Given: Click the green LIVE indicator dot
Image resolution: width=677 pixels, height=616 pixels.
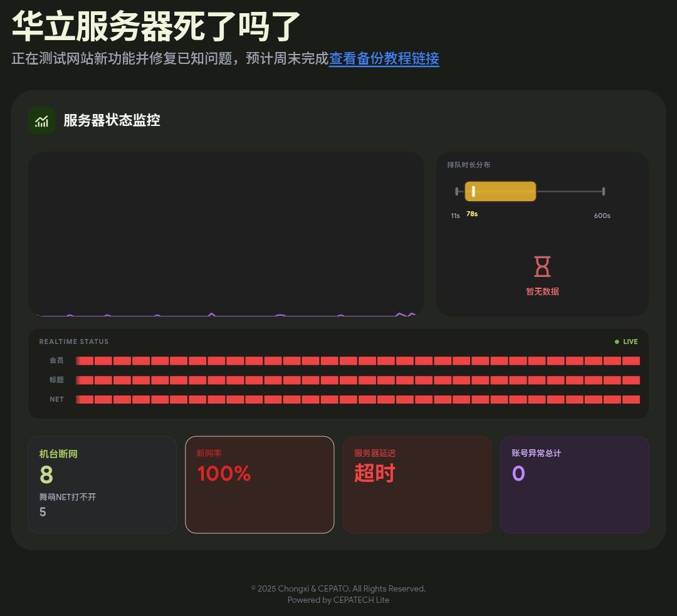Looking at the screenshot, I should click(617, 342).
